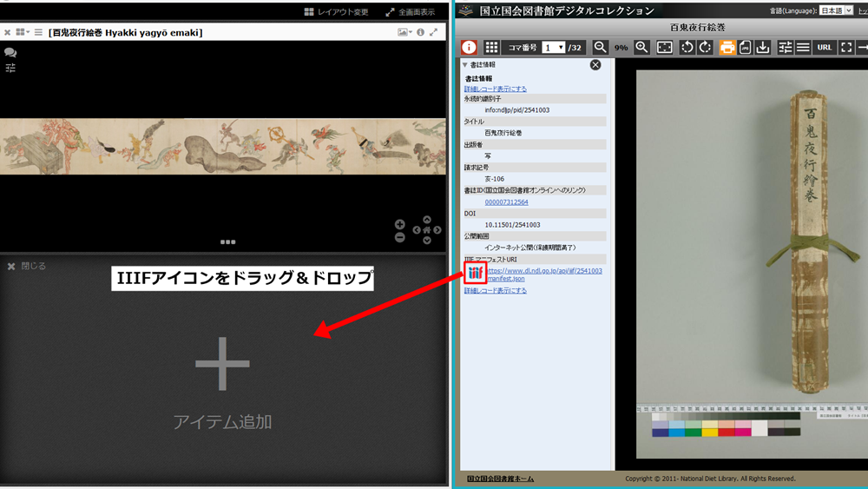Viewport: 868px width, 489px height.
Task: Pan up with Mirador navigation arrow
Action: 427,220
